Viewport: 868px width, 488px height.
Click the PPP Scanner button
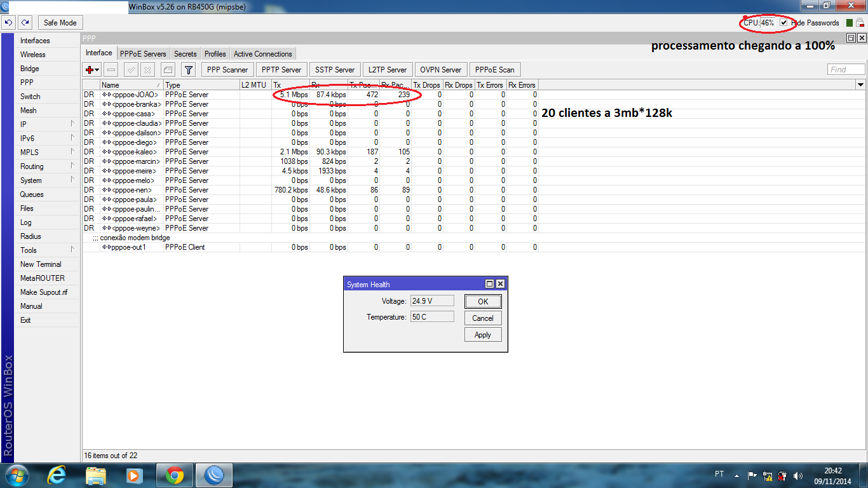click(x=227, y=70)
